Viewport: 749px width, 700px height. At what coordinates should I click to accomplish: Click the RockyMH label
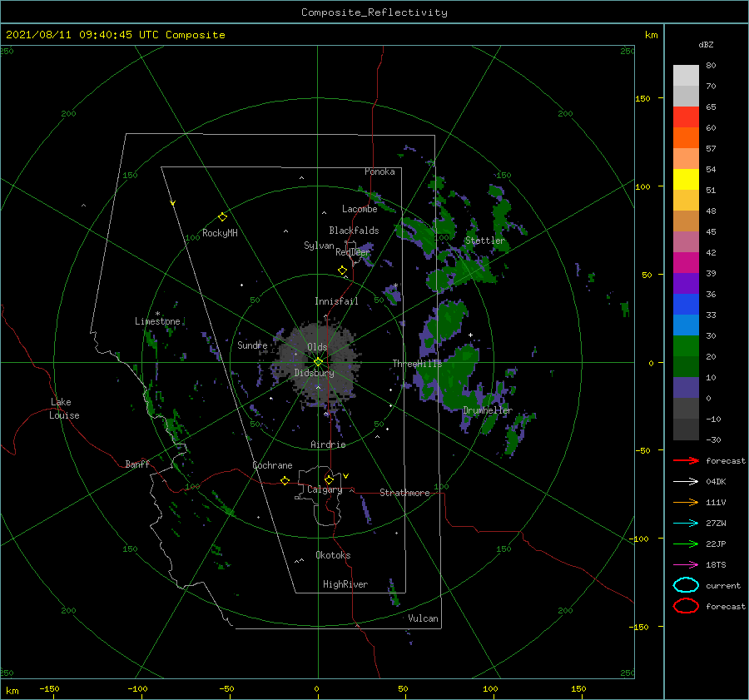(x=220, y=233)
